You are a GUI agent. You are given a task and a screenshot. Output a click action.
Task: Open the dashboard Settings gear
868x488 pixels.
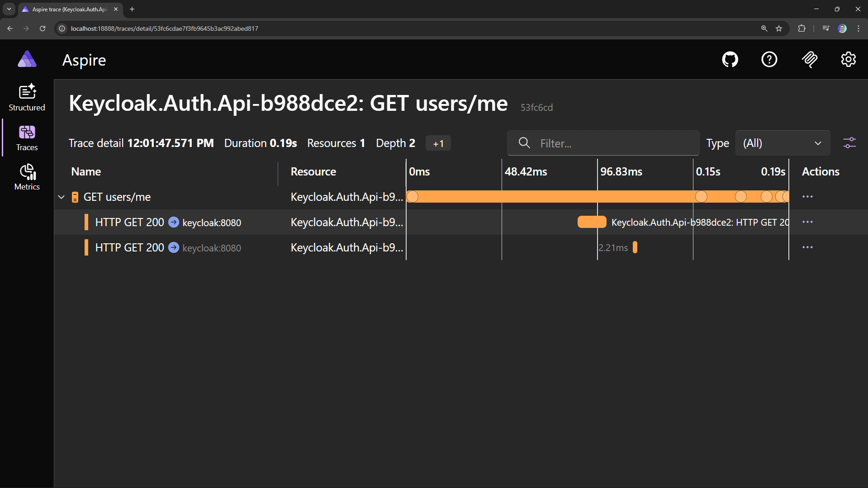point(848,59)
